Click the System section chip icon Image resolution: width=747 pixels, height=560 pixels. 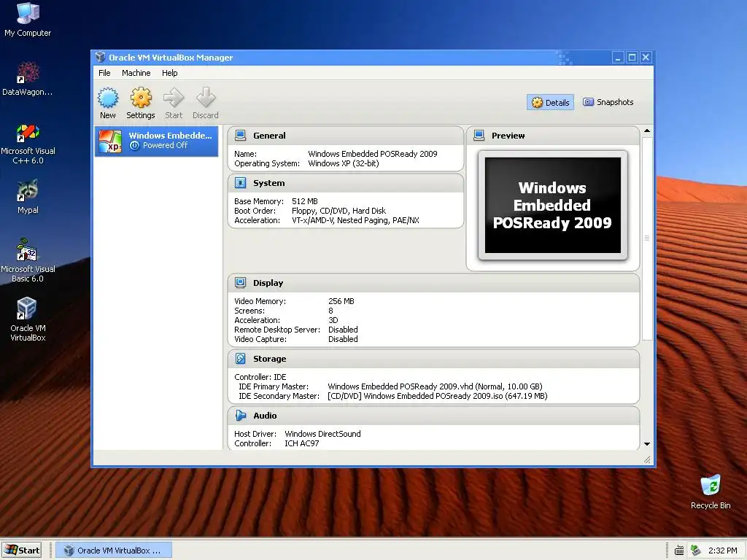pyautogui.click(x=241, y=183)
